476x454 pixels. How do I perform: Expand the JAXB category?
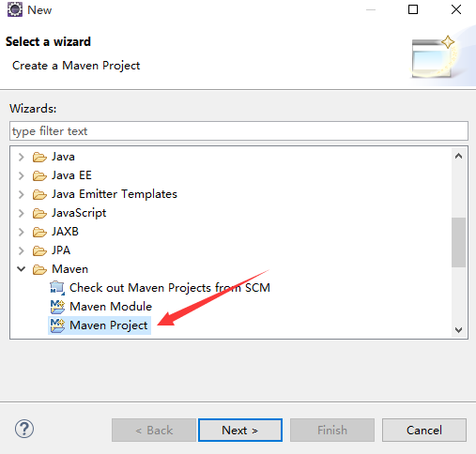click(21, 232)
